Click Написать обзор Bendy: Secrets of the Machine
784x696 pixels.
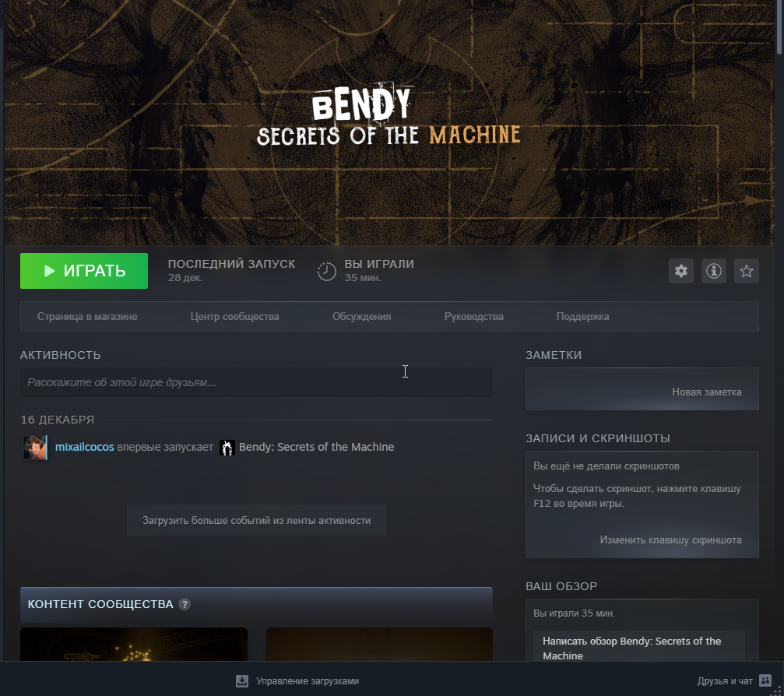pyautogui.click(x=639, y=648)
